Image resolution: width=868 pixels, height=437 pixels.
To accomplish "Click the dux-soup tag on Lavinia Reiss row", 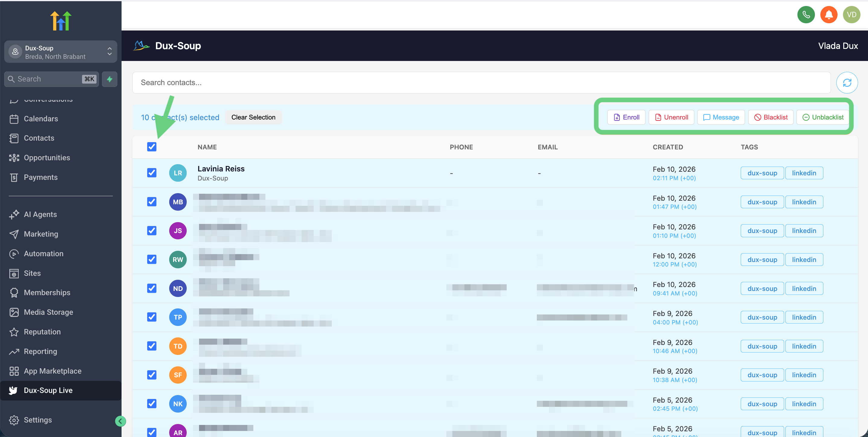I will click(x=762, y=173).
